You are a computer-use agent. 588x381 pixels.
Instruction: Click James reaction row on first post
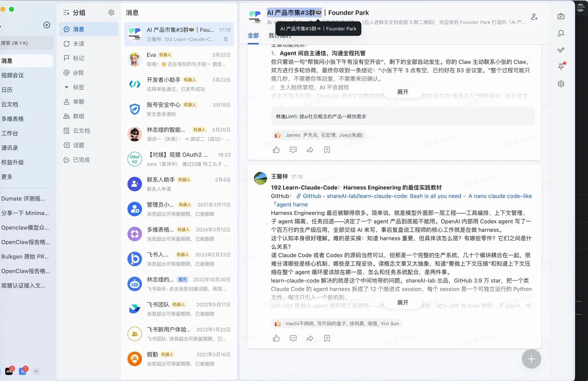(x=319, y=135)
